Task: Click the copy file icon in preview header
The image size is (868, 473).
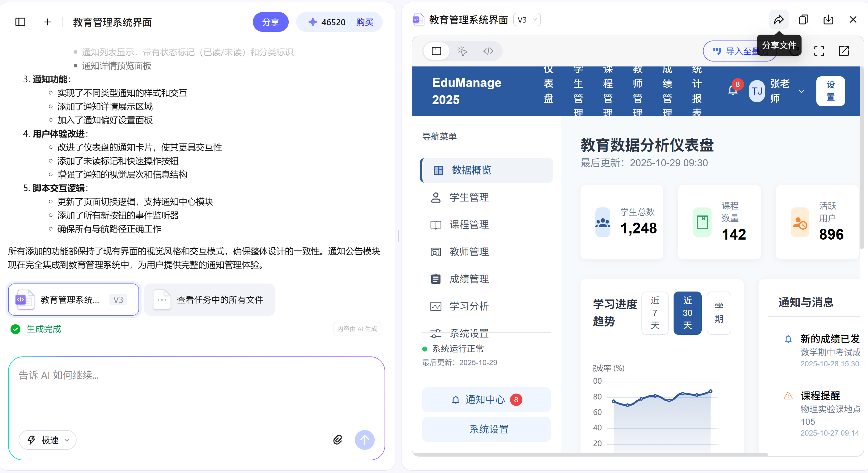Action: pyautogui.click(x=803, y=19)
